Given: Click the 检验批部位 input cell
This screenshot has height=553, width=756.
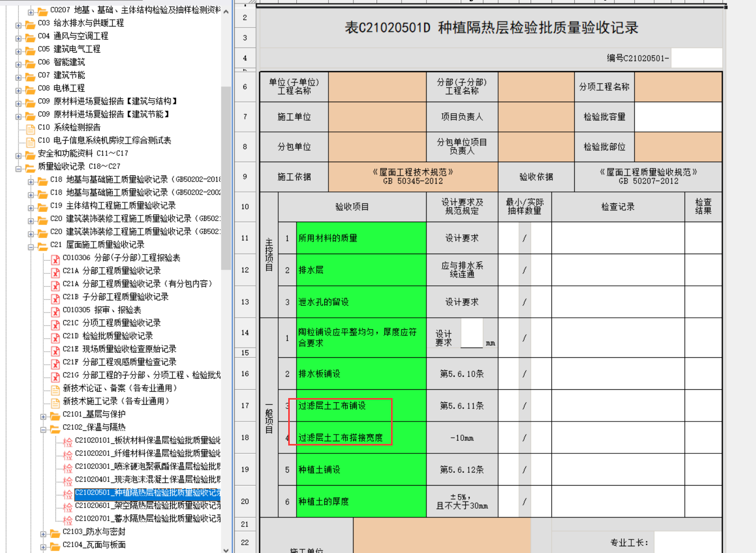Looking at the screenshot, I should click(678, 147).
